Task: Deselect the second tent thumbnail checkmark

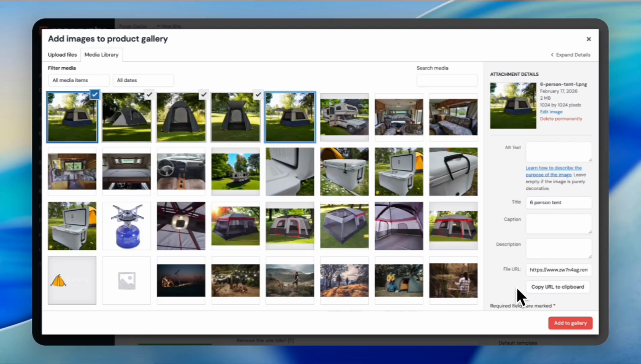Action: 149,95
